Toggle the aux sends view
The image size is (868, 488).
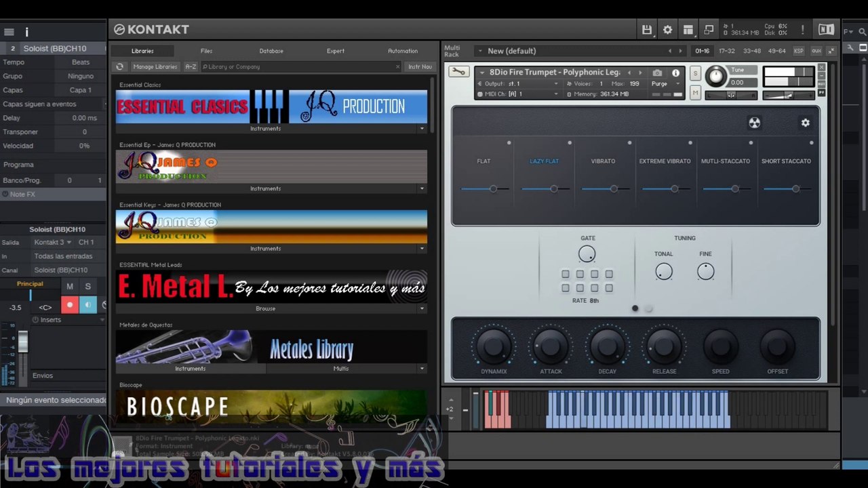816,51
